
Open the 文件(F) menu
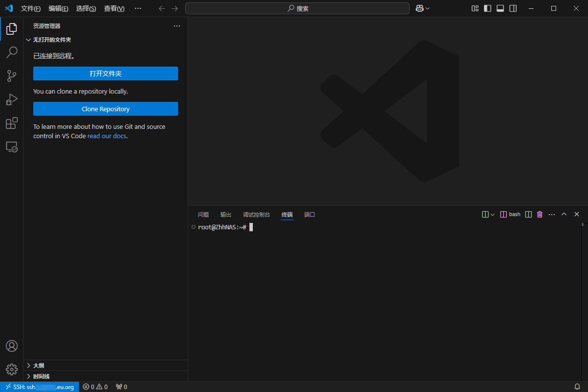31,8
